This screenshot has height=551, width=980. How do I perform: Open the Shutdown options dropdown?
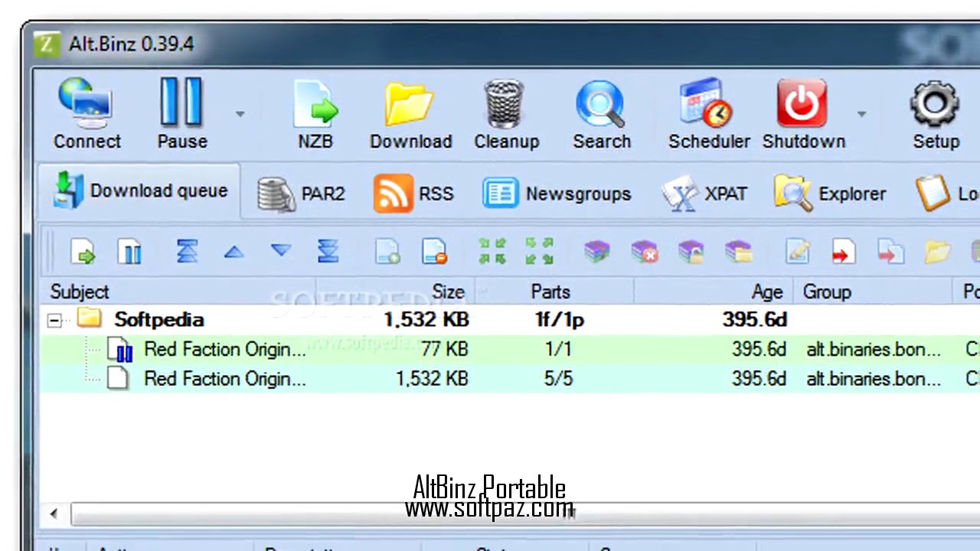click(x=861, y=112)
